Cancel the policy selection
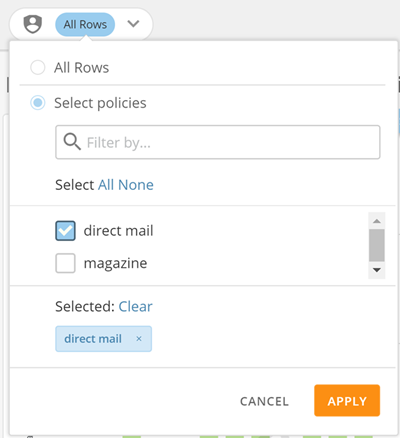This screenshot has width=400, height=439. point(264,401)
